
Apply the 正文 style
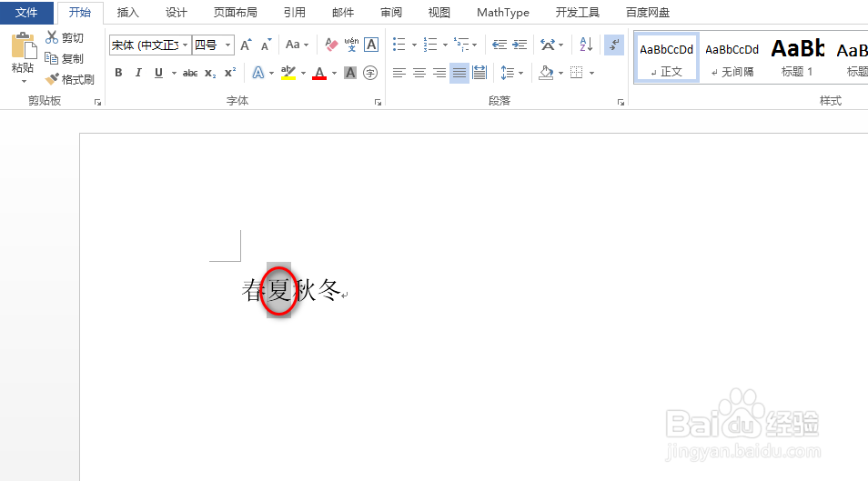click(667, 58)
